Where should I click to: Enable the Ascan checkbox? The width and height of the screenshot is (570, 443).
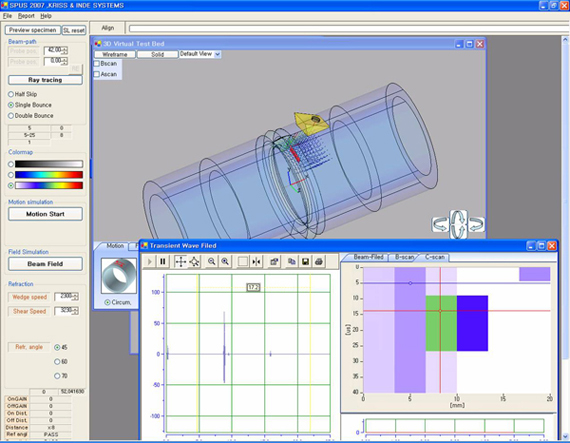click(x=97, y=74)
